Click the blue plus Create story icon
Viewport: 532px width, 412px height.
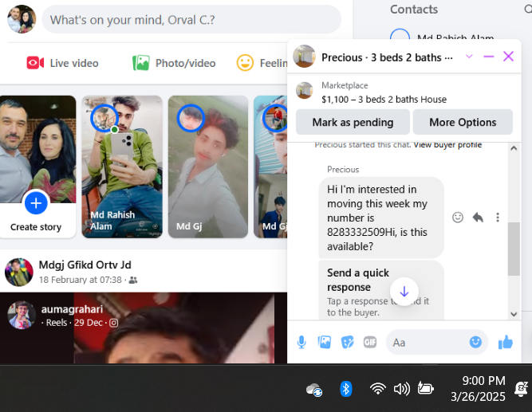pyautogui.click(x=36, y=203)
